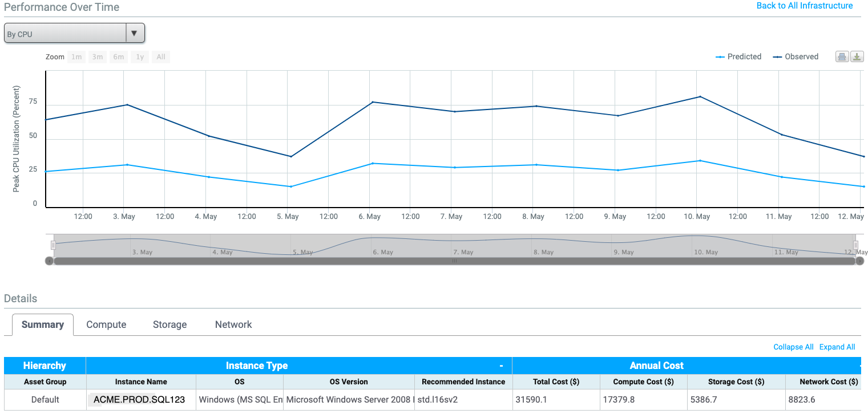This screenshot has width=868, height=414.
Task: Click the navigator's right scroll arrow
Action: coord(860,261)
